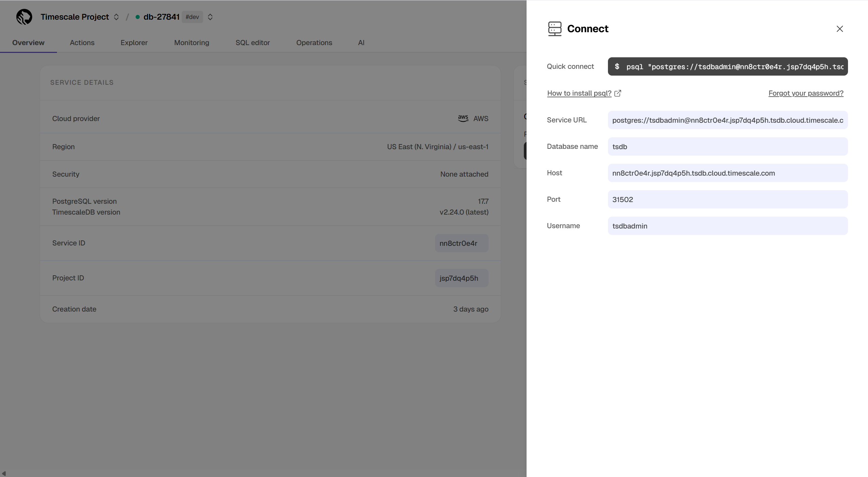
Task: Click the green service status dot
Action: 138,17
